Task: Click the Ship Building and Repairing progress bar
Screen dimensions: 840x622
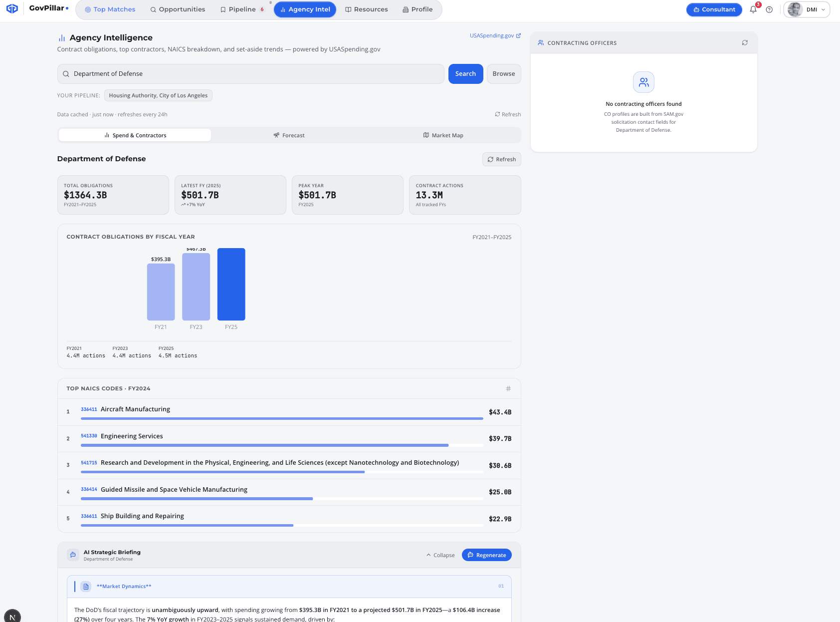Action: coord(282,525)
